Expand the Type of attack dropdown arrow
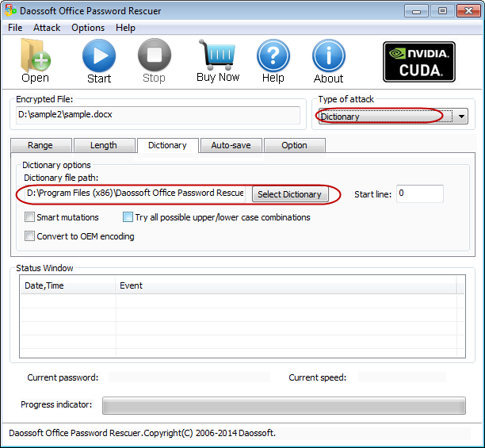 [461, 117]
